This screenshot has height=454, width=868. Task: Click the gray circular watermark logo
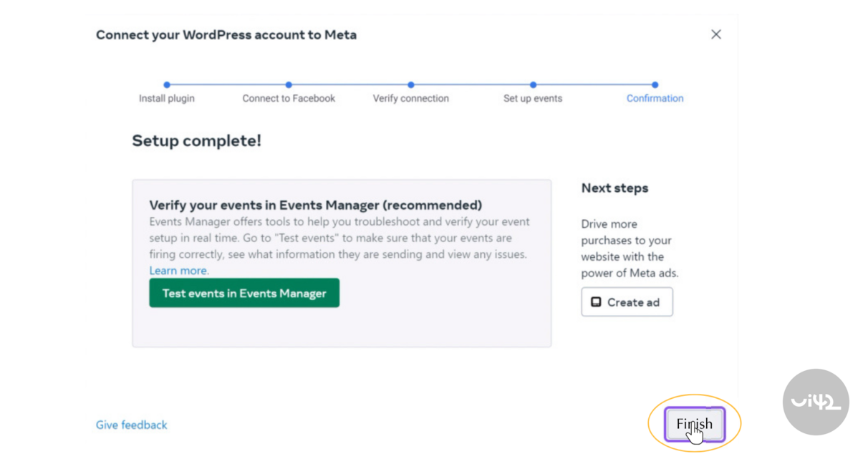[816, 402]
